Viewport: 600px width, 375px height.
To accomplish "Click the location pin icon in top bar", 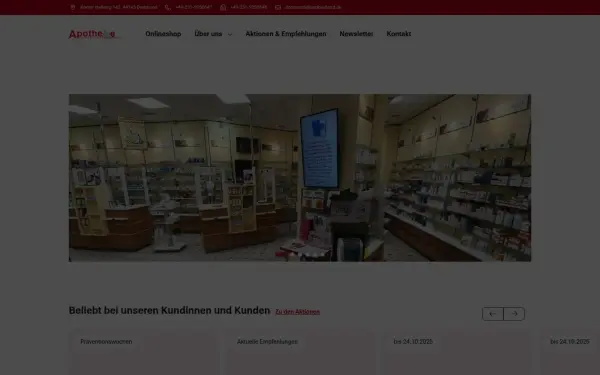I will pyautogui.click(x=73, y=7).
